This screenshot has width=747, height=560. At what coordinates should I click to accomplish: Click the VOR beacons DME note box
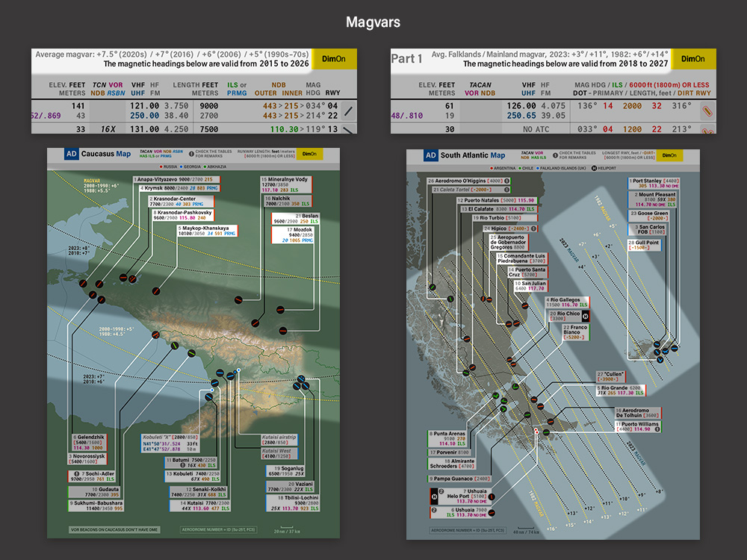pyautogui.click(x=114, y=529)
